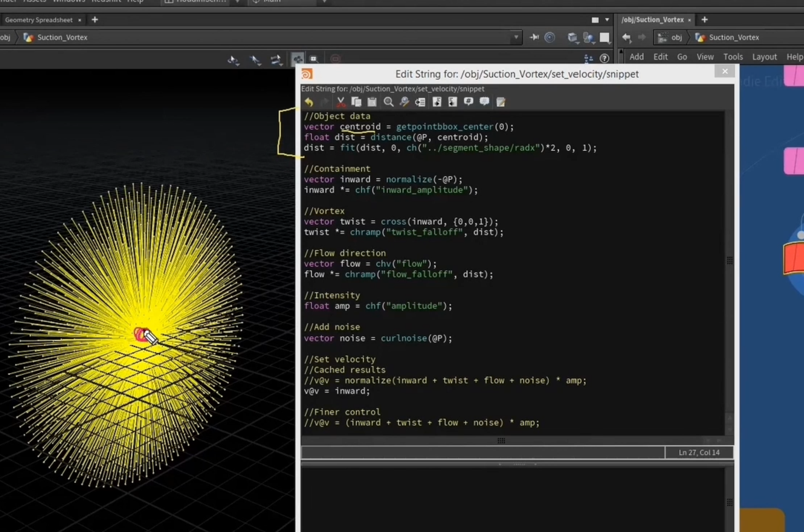Go back with the network editor left arrow
Viewport: 804px width, 532px height.
click(626, 37)
